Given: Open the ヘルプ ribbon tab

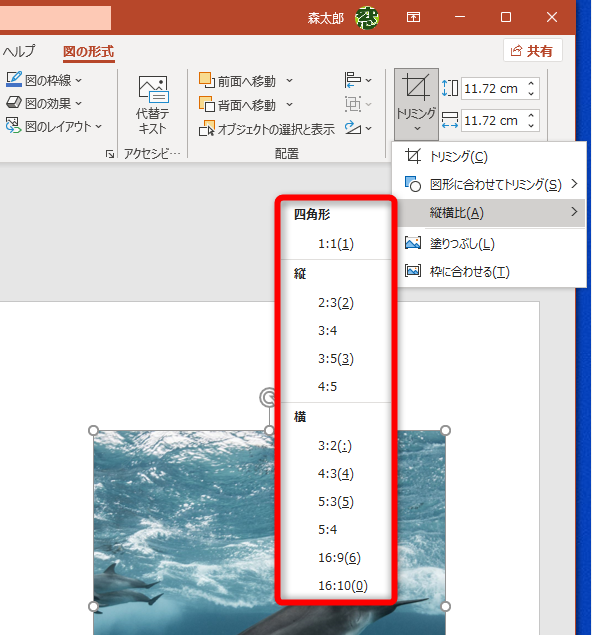Looking at the screenshot, I should (x=19, y=51).
